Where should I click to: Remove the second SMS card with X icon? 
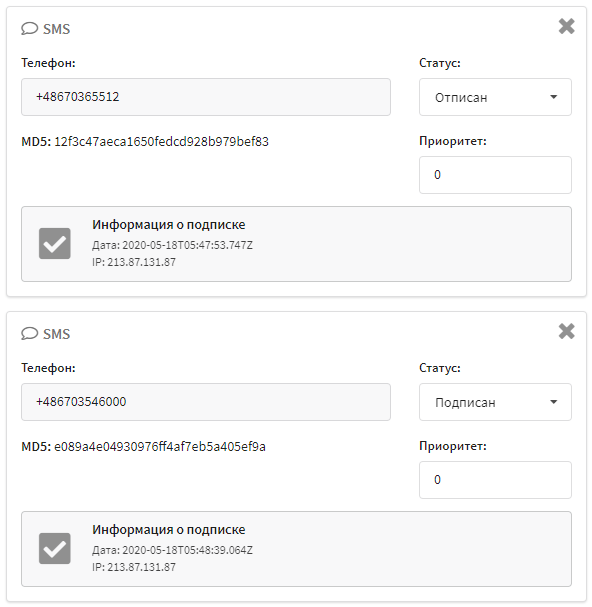point(566,331)
